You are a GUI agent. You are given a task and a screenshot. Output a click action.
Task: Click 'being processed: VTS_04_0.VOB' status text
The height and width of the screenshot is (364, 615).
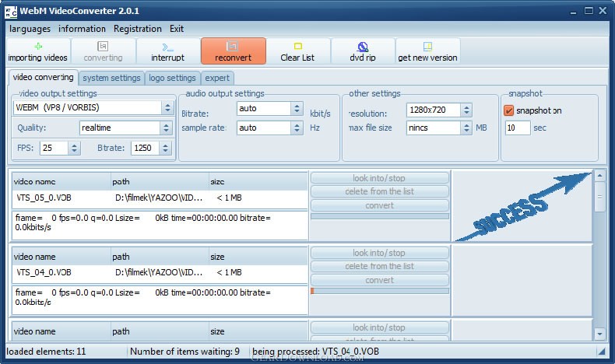point(316,352)
